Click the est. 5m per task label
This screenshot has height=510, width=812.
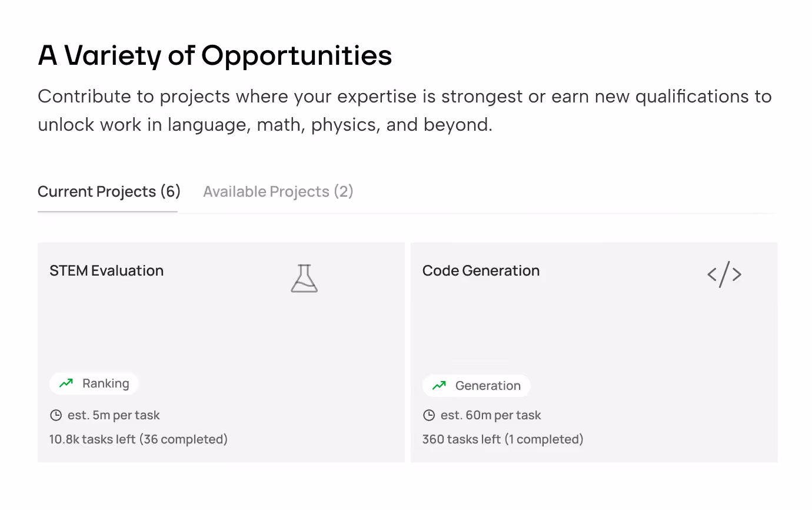tap(114, 415)
